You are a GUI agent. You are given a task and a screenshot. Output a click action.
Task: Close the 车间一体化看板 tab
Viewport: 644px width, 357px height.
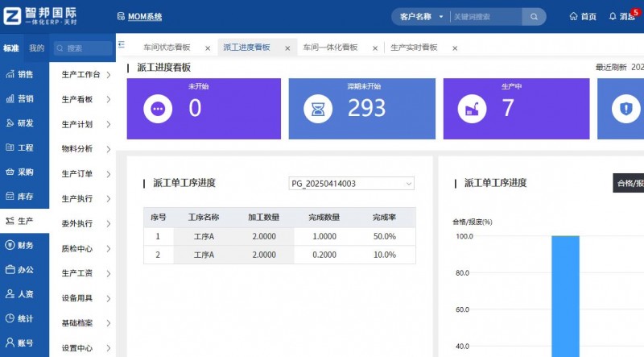[x=375, y=48]
